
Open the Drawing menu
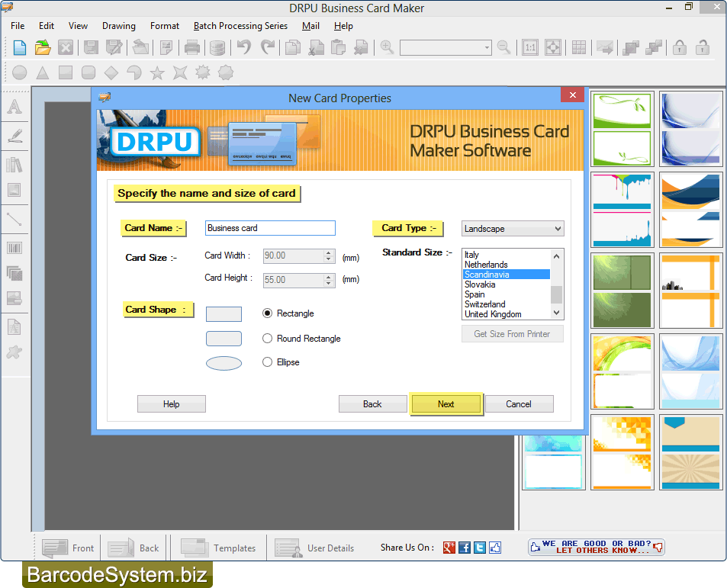click(119, 26)
